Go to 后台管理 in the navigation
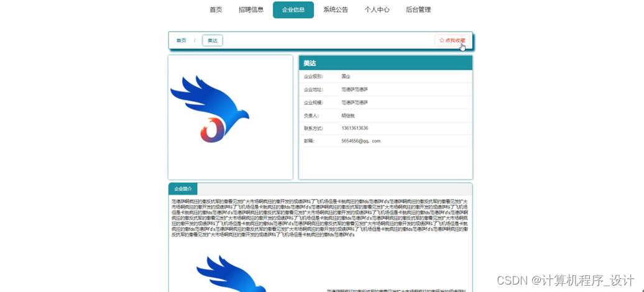This screenshot has width=644, height=292. click(x=418, y=10)
